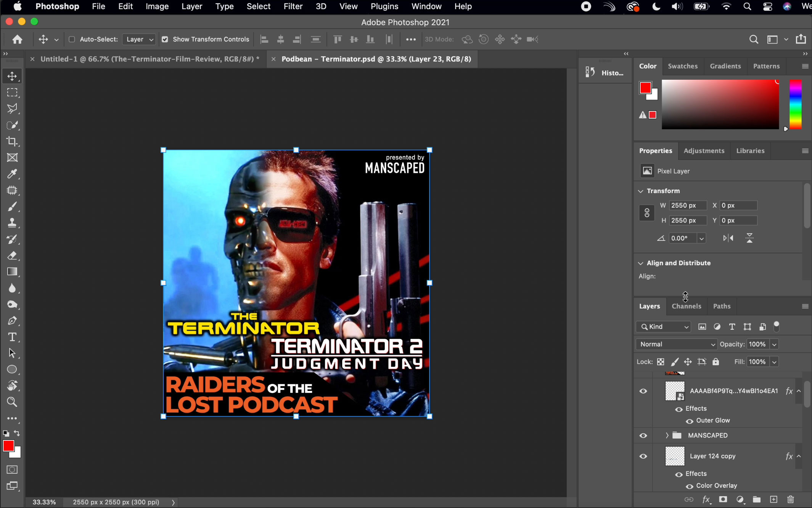Open the rotation angle dropdown

701,239
